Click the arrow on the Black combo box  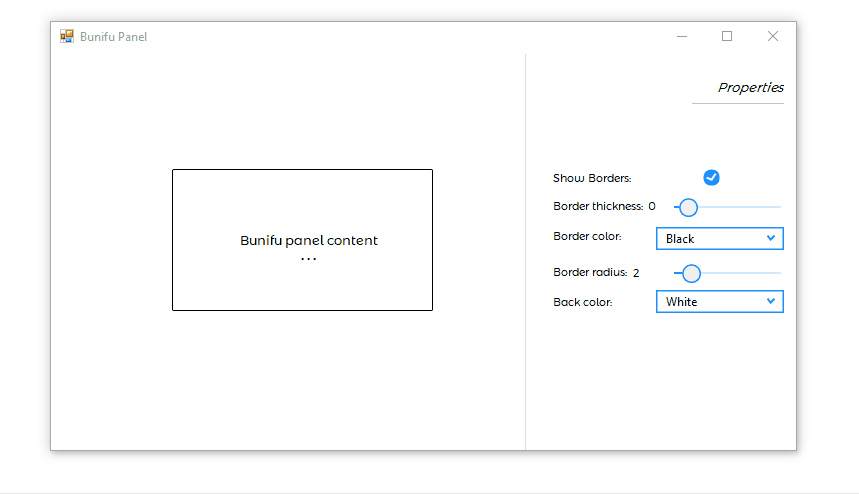point(771,238)
